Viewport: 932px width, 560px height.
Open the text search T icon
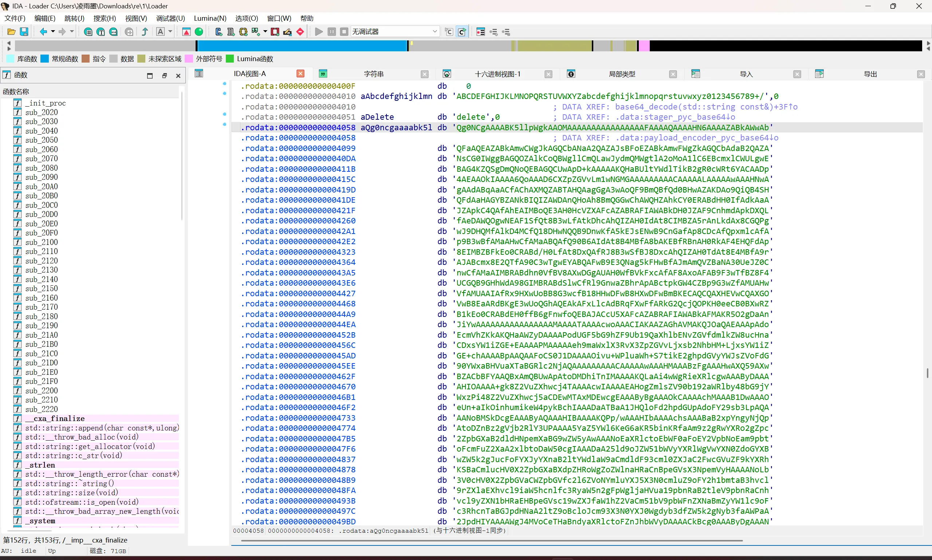[x=101, y=32]
